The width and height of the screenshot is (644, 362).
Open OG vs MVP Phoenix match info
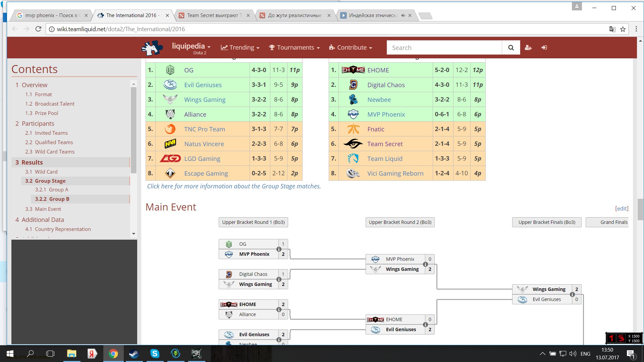(x=279, y=249)
